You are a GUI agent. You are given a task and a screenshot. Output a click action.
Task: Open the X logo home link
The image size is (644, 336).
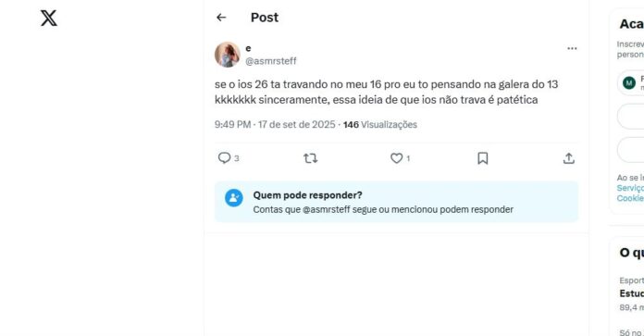pos(48,19)
